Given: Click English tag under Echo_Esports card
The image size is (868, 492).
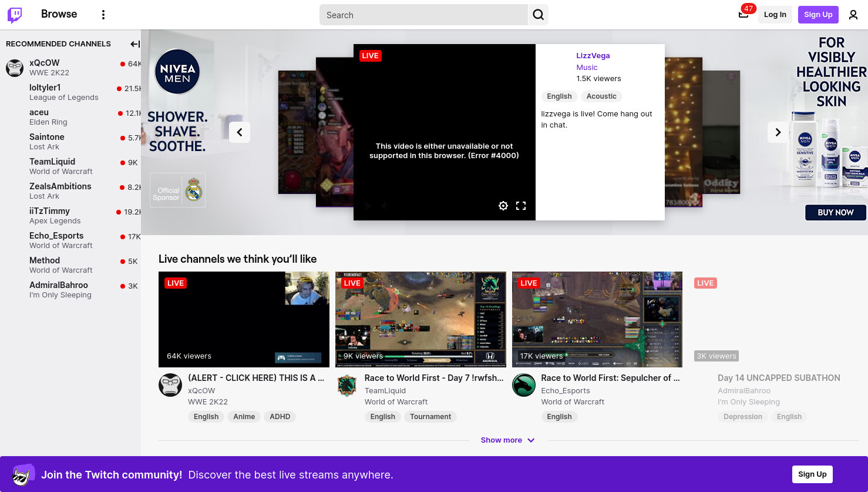Looking at the screenshot, I should [x=559, y=417].
